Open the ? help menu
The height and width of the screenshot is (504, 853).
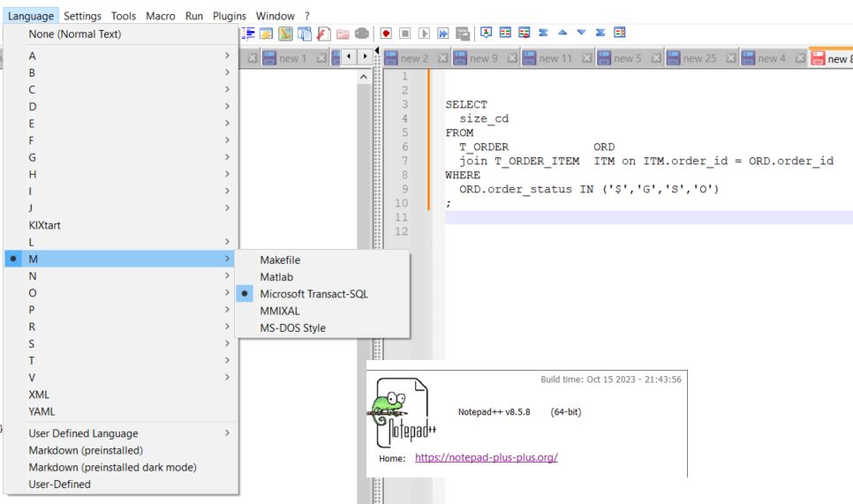306,16
